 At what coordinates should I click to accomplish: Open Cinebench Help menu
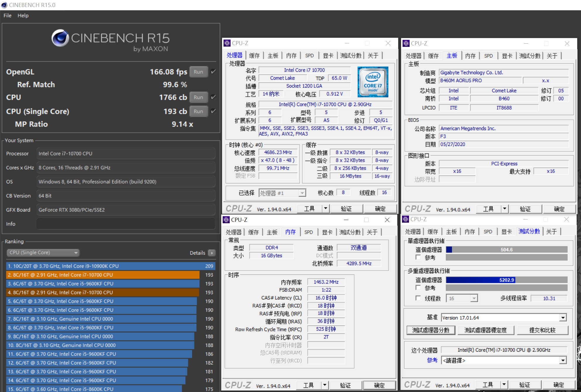click(x=23, y=16)
